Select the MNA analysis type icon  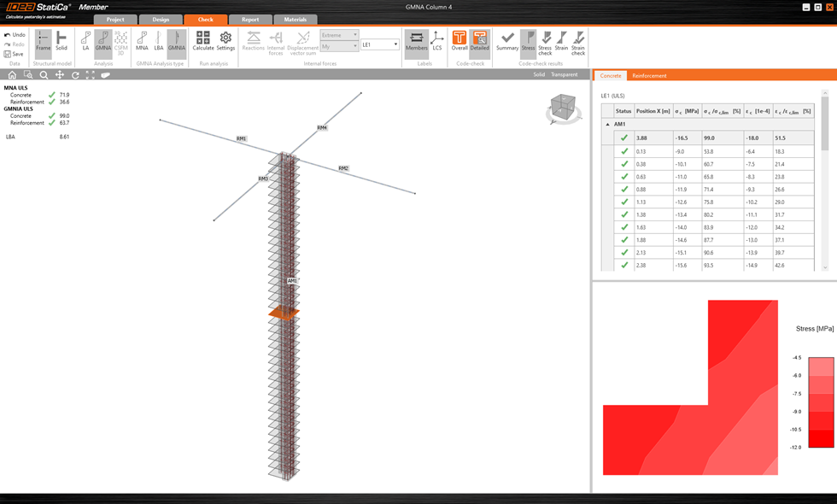pyautogui.click(x=142, y=41)
